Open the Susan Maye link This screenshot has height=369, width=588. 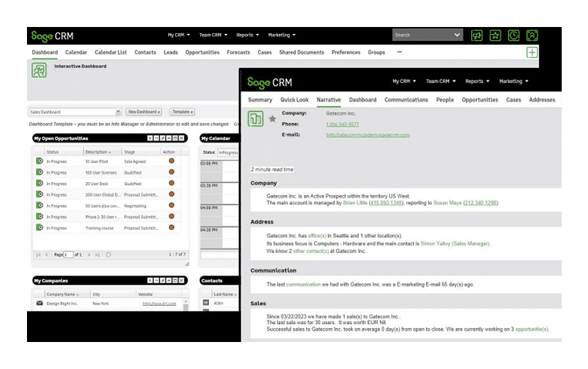pyautogui.click(x=448, y=203)
